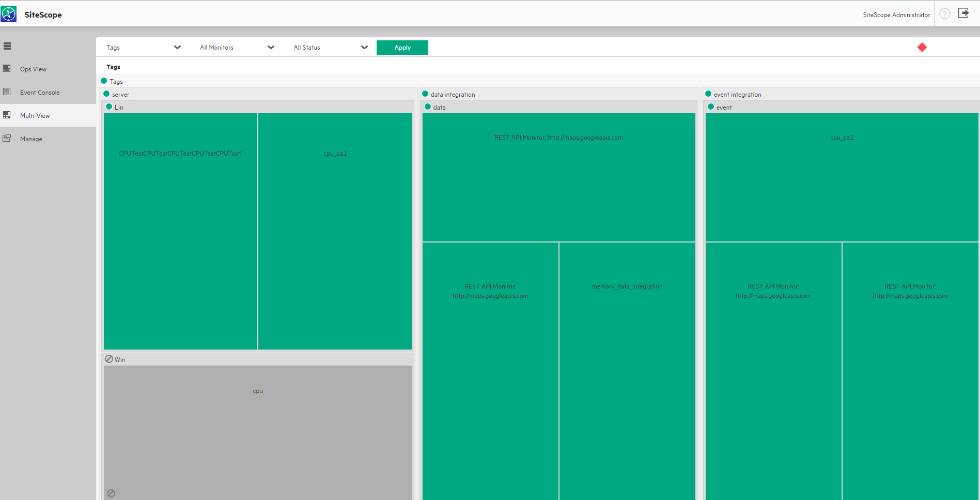The image size is (980, 500).
Task: Click the SiteScope logo icon
Action: 9,14
